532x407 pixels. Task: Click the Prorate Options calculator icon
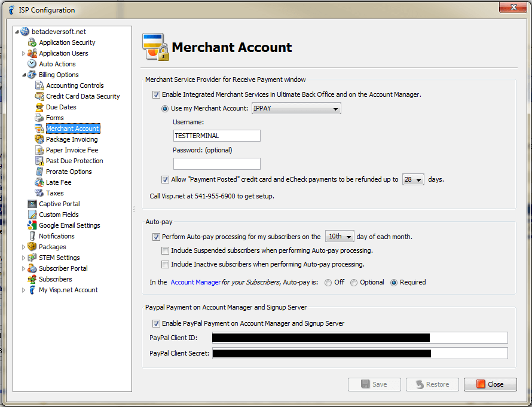point(39,172)
